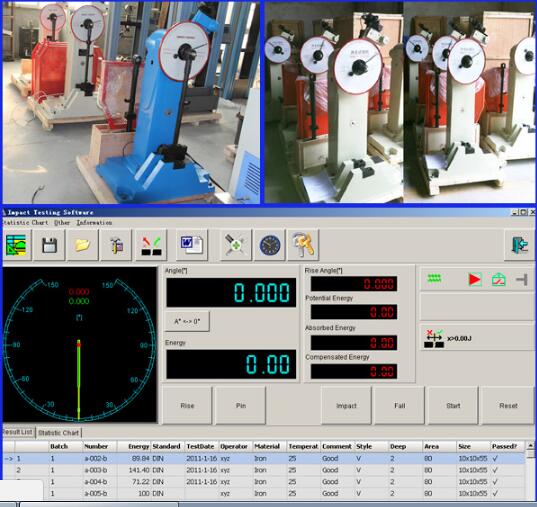Click the Passed checkmark in row a-004-b
This screenshot has height=507, width=537.
(x=495, y=482)
